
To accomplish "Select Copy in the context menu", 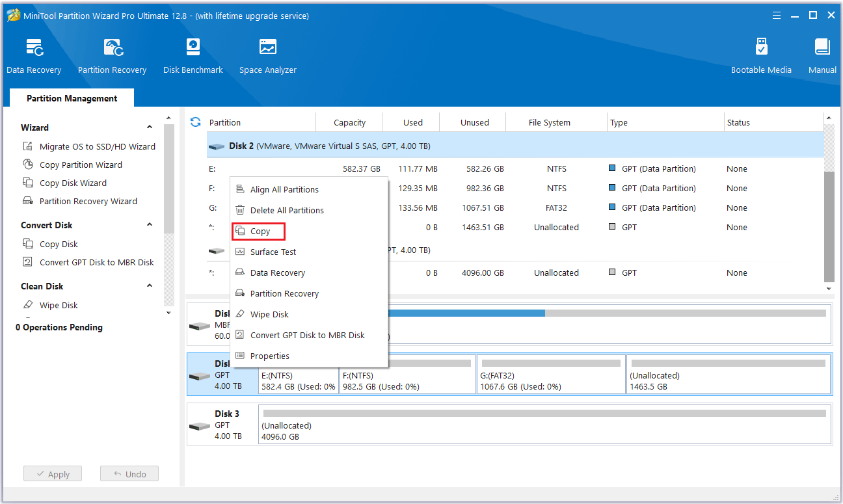I will pos(260,231).
